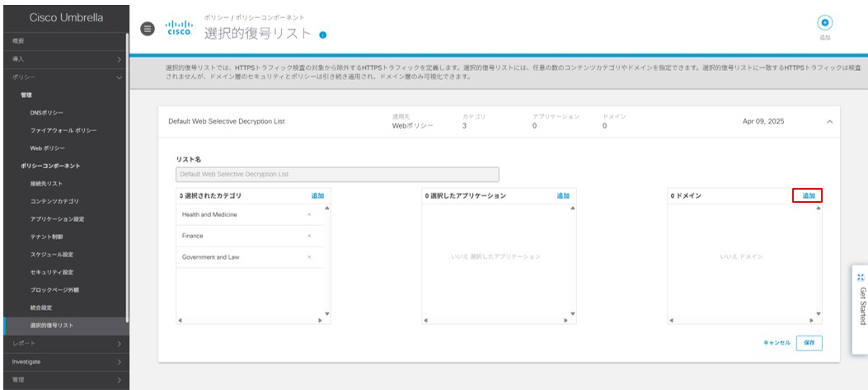Screen dimensions: 868x390
Task: Click 追加 link for selected applications
Action: click(x=563, y=195)
